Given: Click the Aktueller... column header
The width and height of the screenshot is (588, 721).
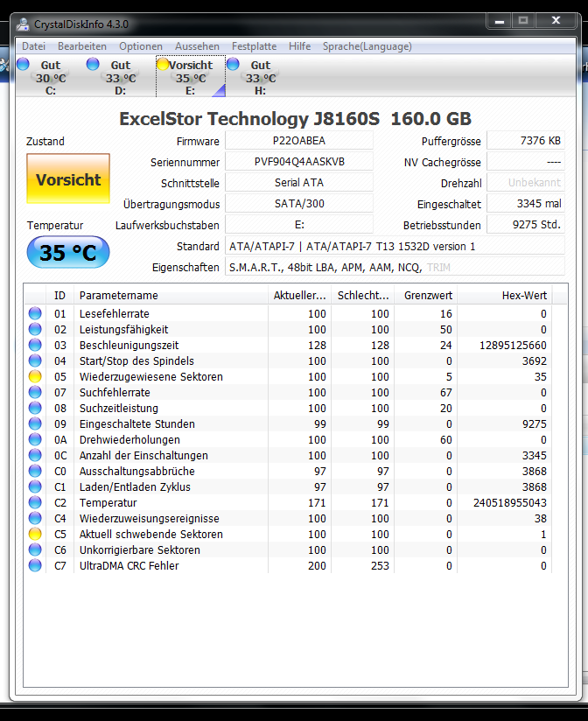Looking at the screenshot, I should (300, 295).
